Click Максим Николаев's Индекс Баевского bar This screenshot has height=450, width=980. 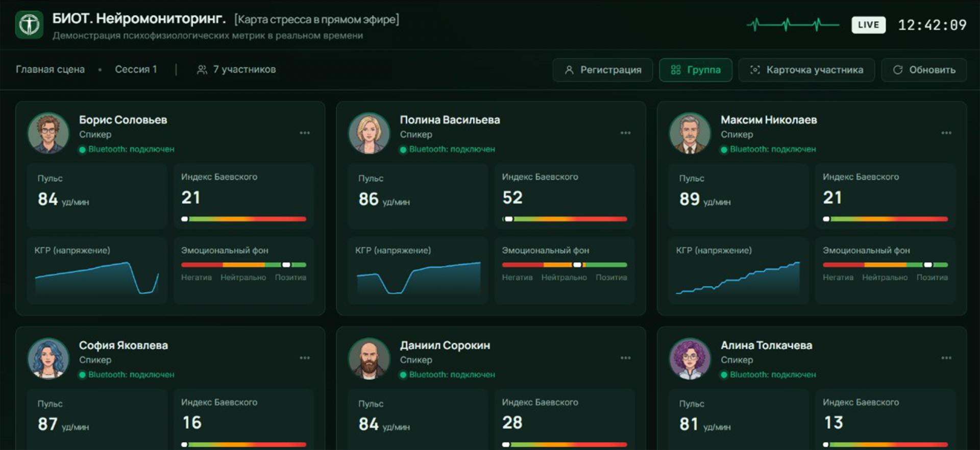pos(885,219)
